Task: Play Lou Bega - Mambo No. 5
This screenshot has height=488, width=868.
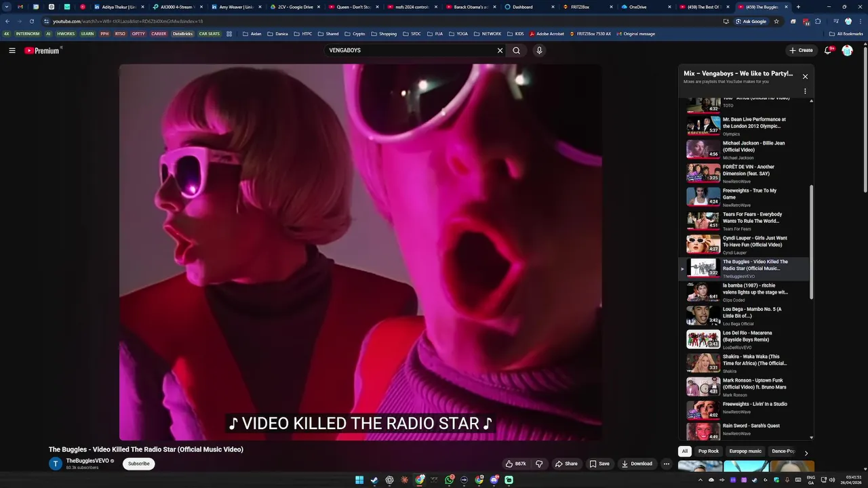Action: tap(744, 316)
